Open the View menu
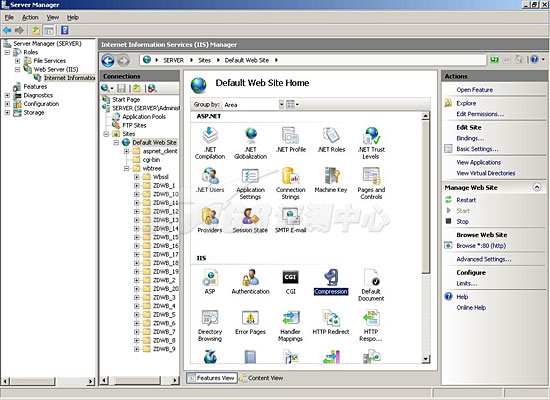550x400 pixels. (x=53, y=18)
